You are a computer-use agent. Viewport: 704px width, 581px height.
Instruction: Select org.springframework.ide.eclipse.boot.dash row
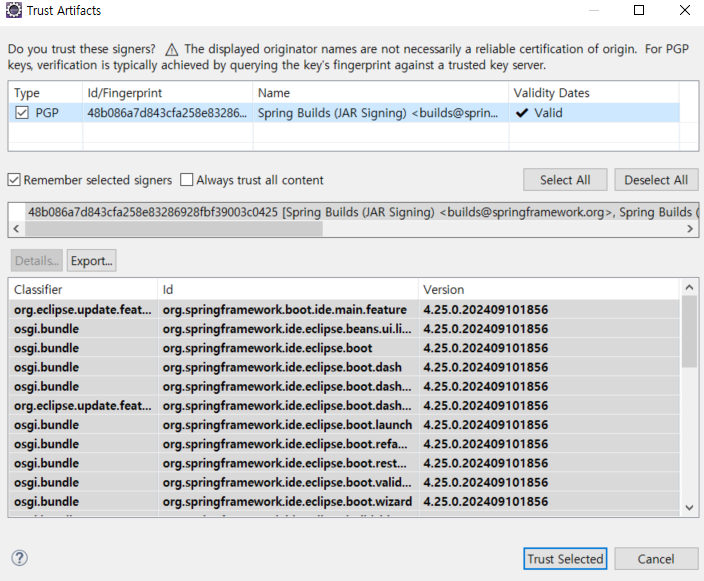(344, 367)
